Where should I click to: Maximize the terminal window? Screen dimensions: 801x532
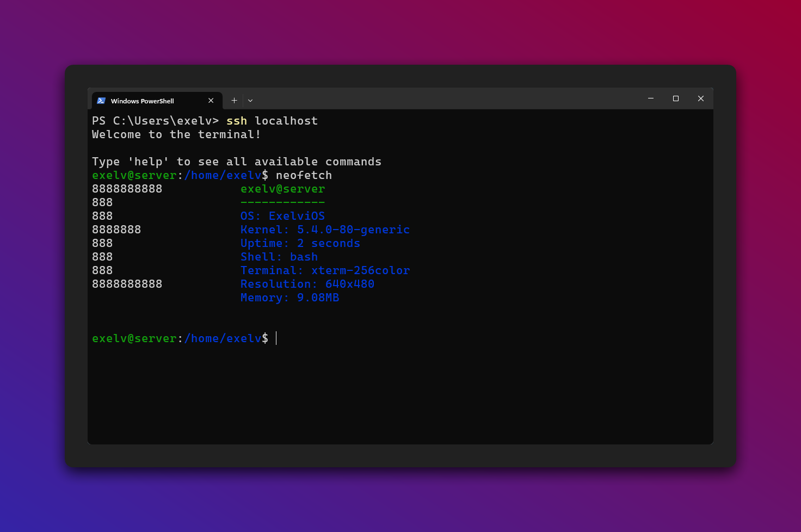tap(676, 98)
